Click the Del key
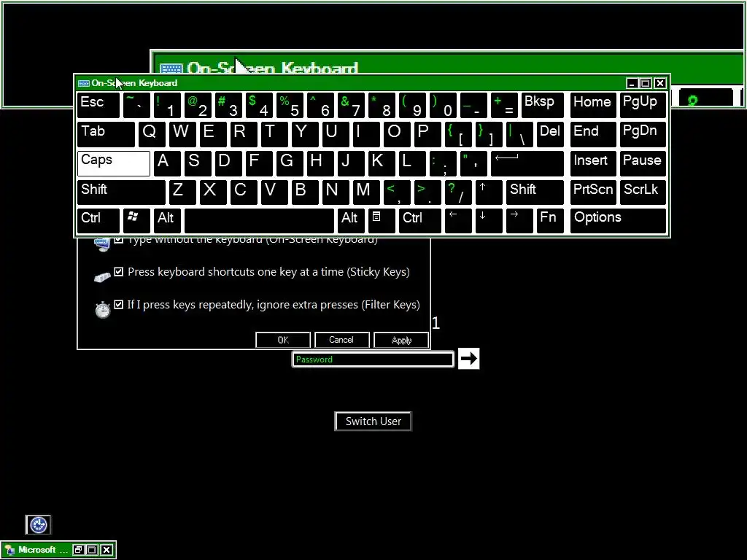 (x=550, y=134)
